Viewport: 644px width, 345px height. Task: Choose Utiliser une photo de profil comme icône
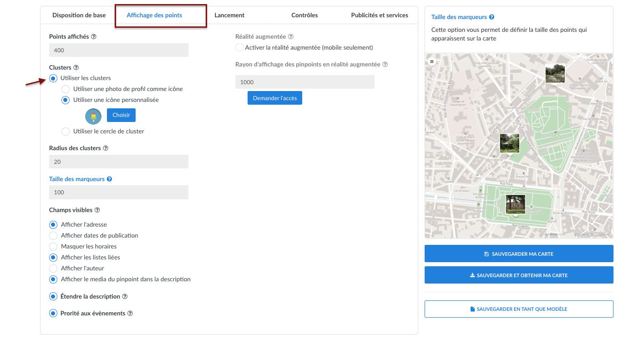coord(66,89)
